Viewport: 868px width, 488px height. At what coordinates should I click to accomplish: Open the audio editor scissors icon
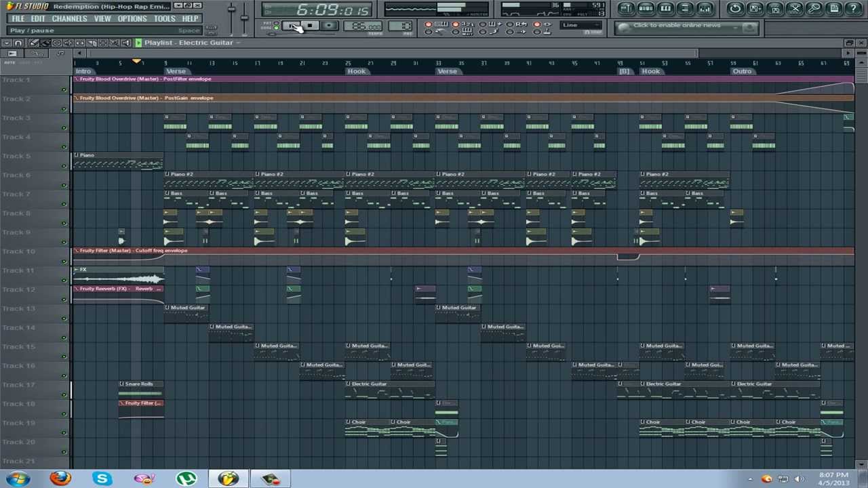pyautogui.click(x=795, y=9)
